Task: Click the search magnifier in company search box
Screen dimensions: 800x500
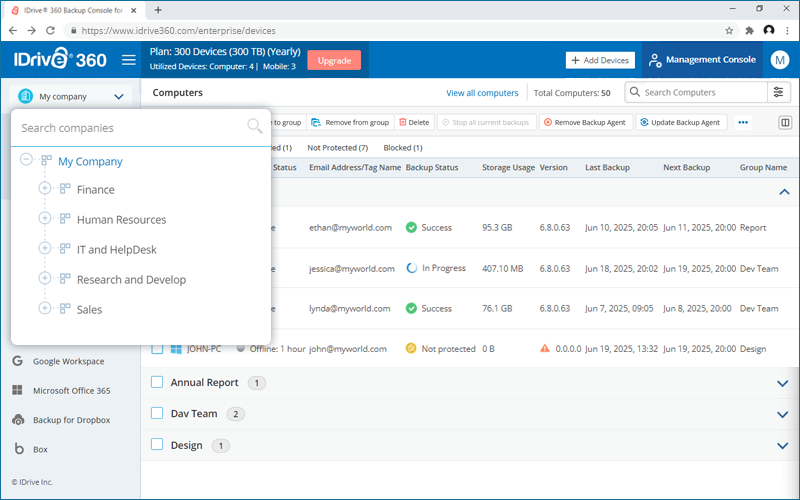Action: tap(255, 126)
